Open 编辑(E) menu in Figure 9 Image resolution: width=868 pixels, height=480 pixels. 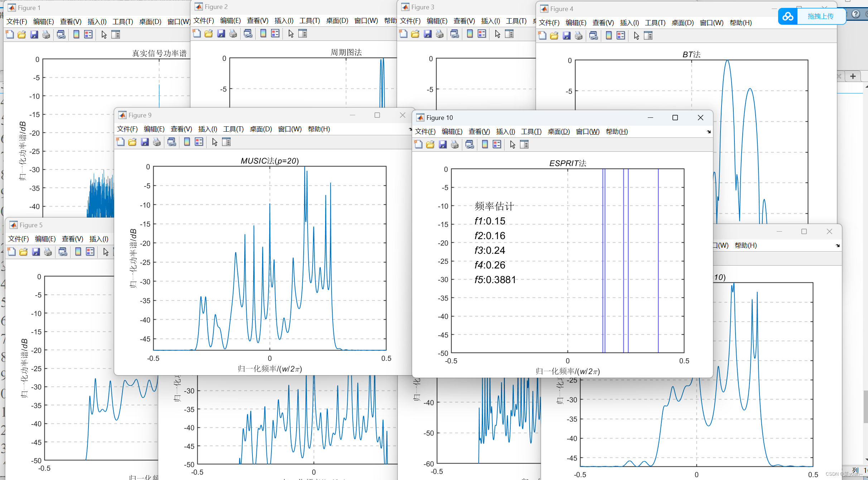tap(154, 129)
